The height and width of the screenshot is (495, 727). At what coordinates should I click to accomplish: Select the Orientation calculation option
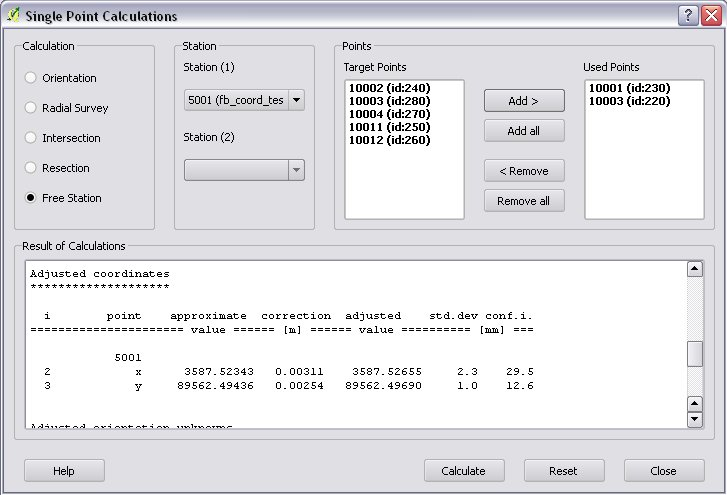click(x=32, y=78)
